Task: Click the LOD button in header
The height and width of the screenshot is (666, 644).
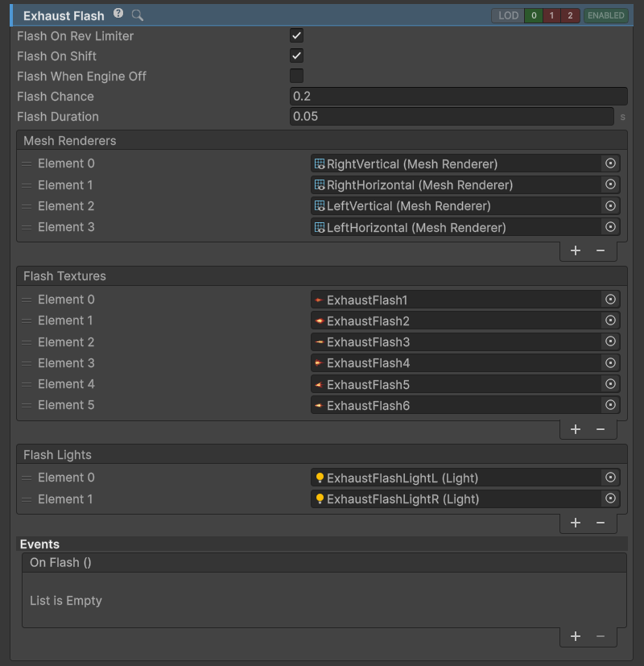Action: tap(508, 16)
